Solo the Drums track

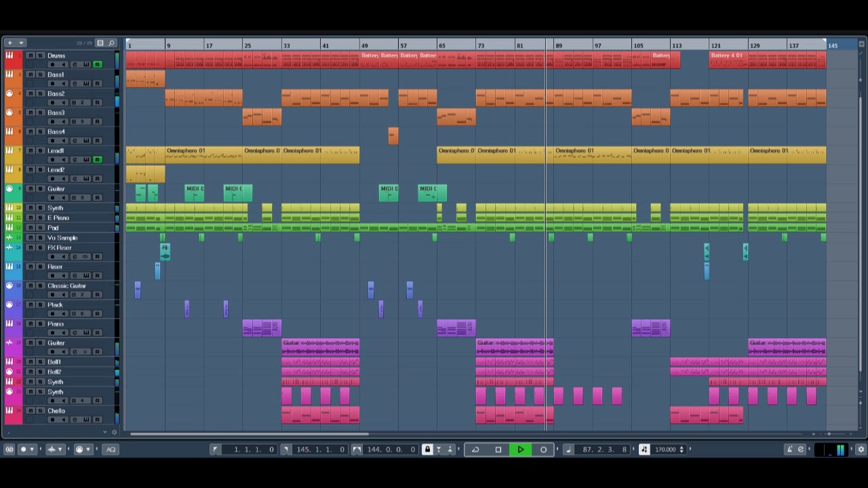point(40,56)
